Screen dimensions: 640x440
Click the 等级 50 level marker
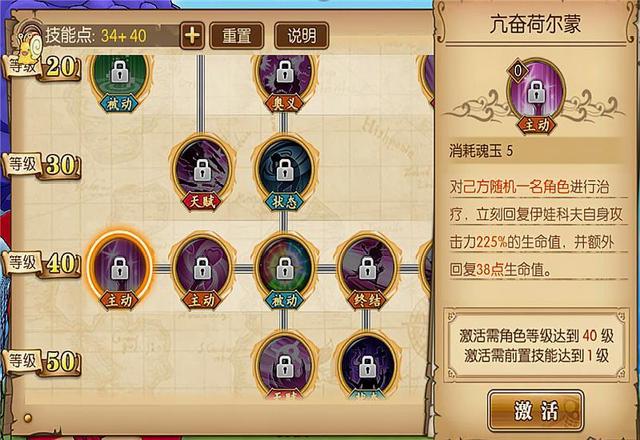[x=43, y=361]
